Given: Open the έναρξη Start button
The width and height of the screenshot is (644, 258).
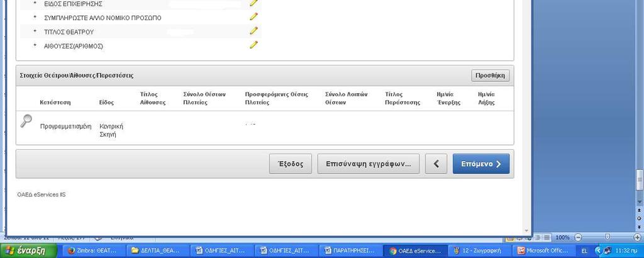Looking at the screenshot, I should [x=28, y=250].
